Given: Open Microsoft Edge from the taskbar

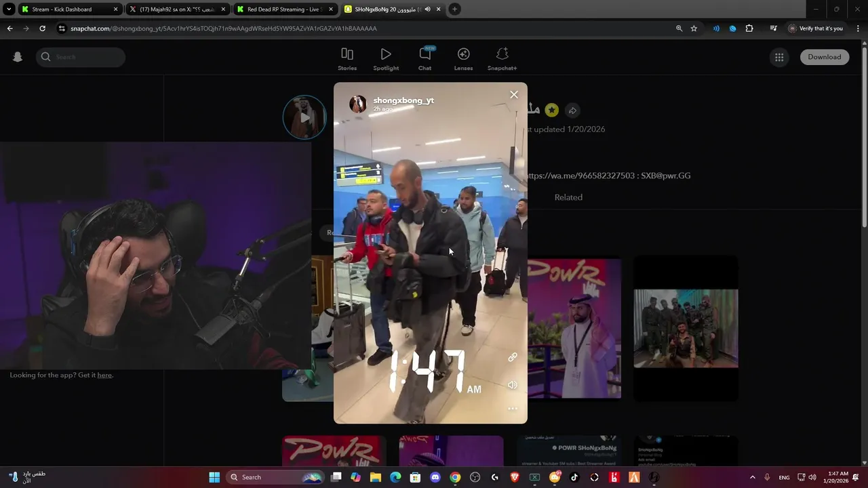Looking at the screenshot, I should (395, 477).
